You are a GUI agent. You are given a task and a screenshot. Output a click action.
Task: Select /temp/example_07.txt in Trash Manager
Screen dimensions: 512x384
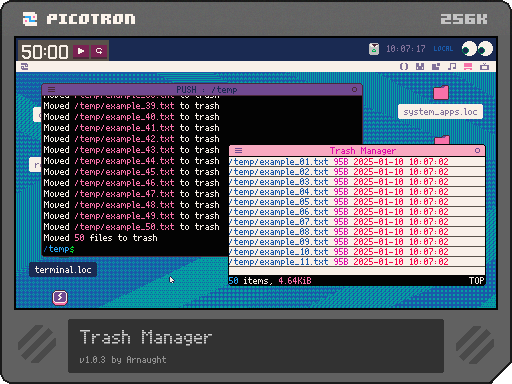click(357, 222)
